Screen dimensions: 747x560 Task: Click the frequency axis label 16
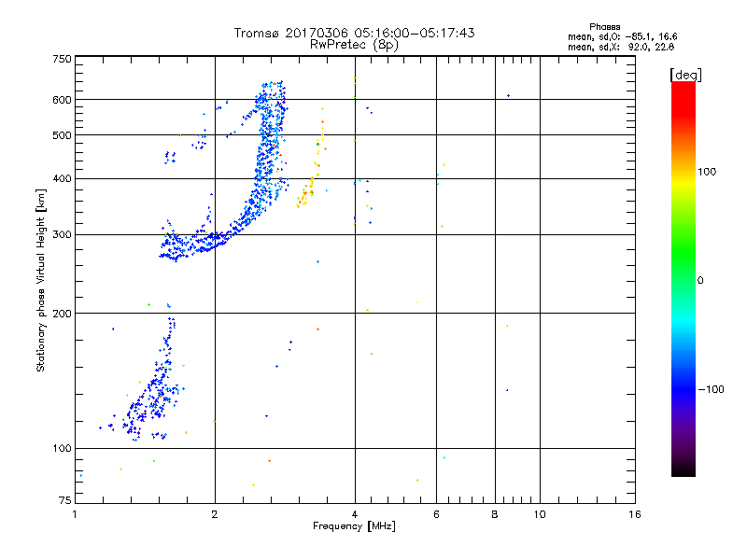point(635,514)
